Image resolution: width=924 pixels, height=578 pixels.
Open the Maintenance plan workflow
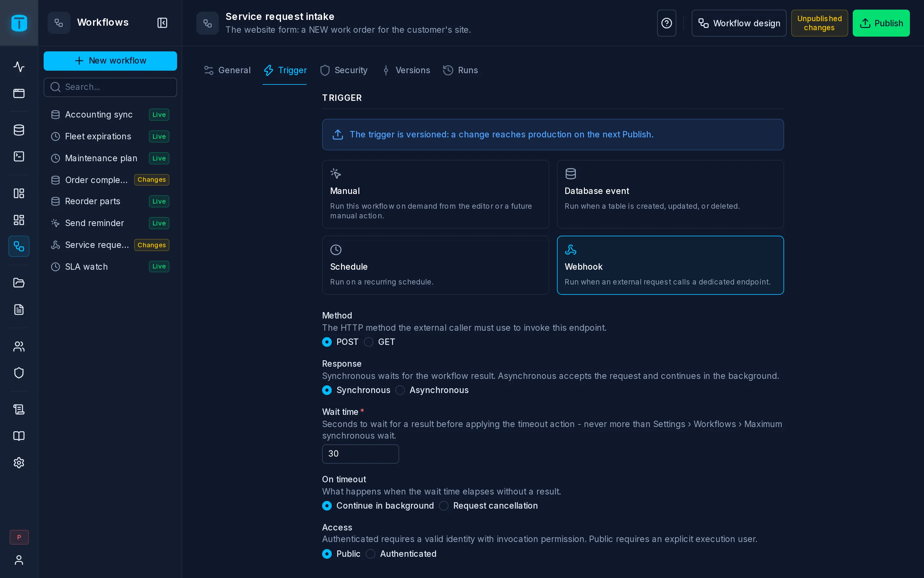click(110, 158)
